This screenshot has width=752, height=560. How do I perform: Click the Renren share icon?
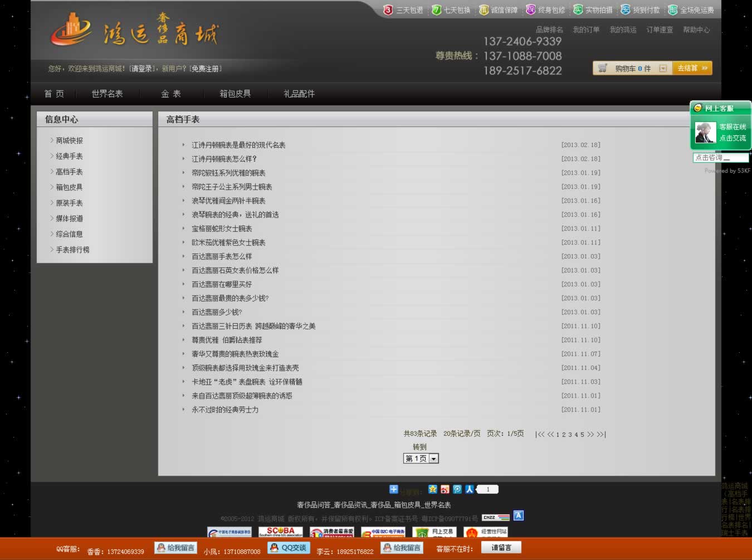[470, 489]
